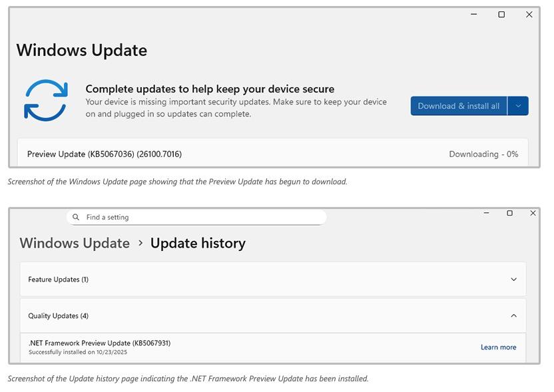Click the Download & install all button
The width and height of the screenshot is (554, 392).
pos(458,106)
